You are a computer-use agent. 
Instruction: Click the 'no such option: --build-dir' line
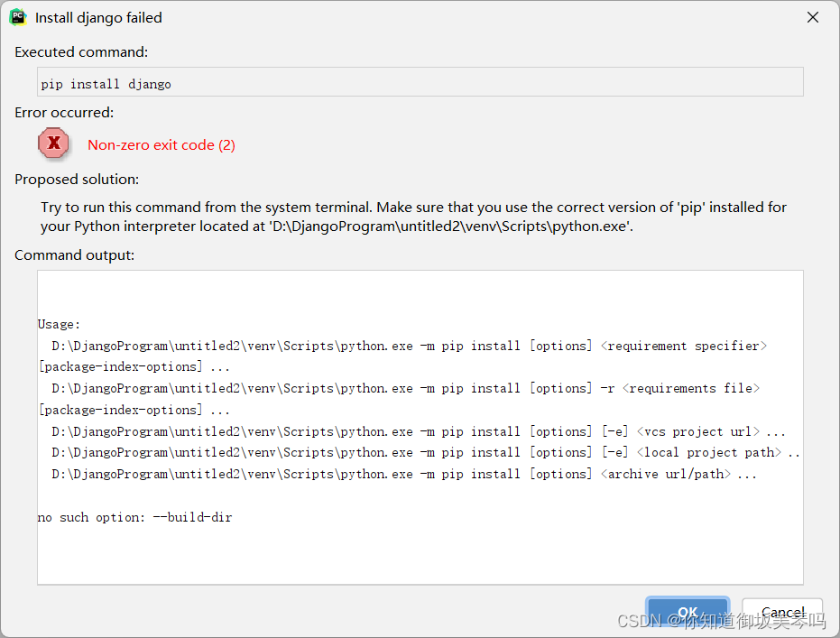[135, 517]
